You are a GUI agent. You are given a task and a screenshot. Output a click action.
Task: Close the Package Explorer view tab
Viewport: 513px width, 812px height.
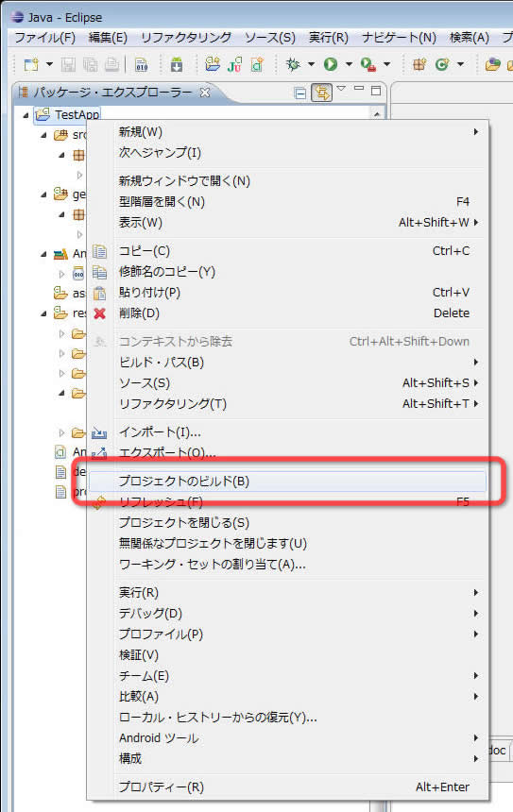tap(205, 93)
